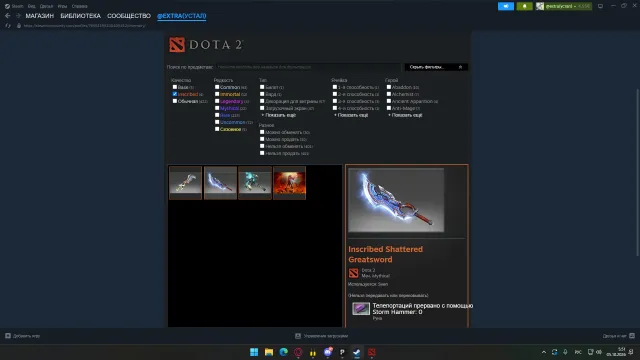Switch to Steam in the taskbar

tap(357, 352)
